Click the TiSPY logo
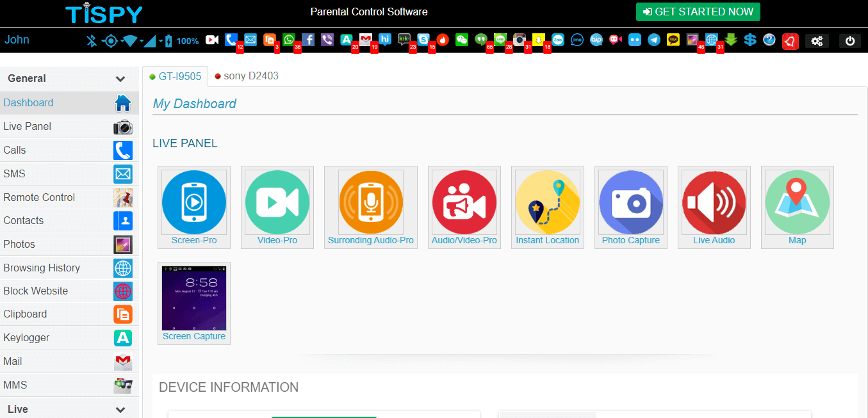 click(104, 13)
